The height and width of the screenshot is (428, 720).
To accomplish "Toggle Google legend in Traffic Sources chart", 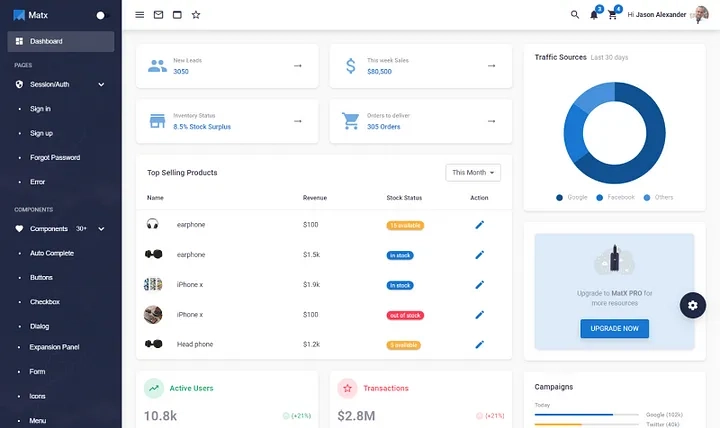I will coord(572,197).
